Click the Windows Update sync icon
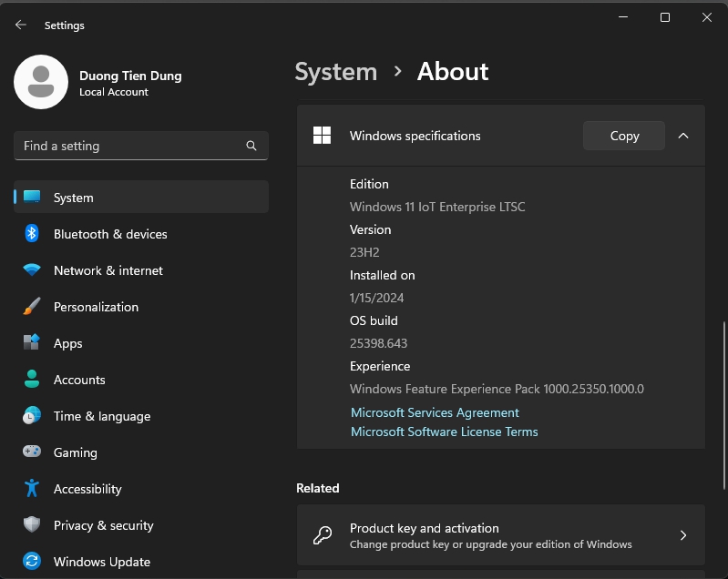Viewport: 728px width, 579px height. point(32,562)
